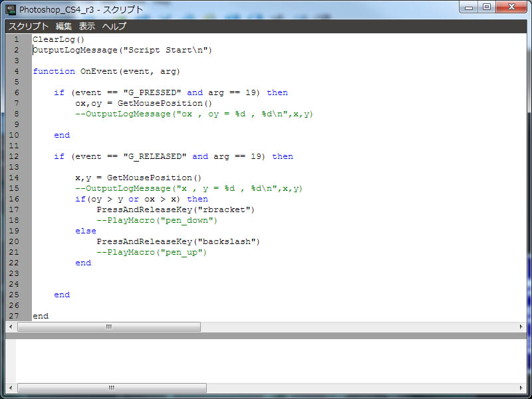Open the 編集 menu
The height and width of the screenshot is (399, 532).
[64, 26]
